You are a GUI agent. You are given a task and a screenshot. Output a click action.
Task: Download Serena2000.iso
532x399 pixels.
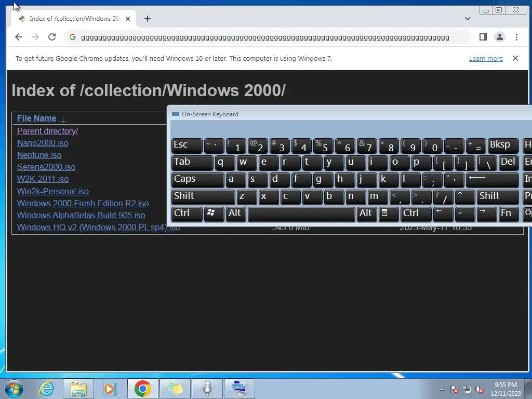[x=46, y=167]
